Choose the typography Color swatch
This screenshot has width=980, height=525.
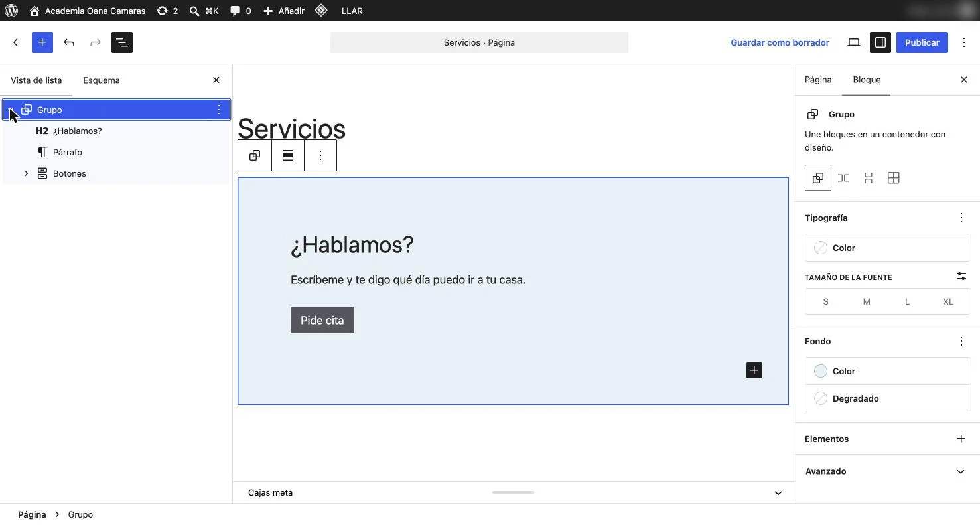pos(887,248)
